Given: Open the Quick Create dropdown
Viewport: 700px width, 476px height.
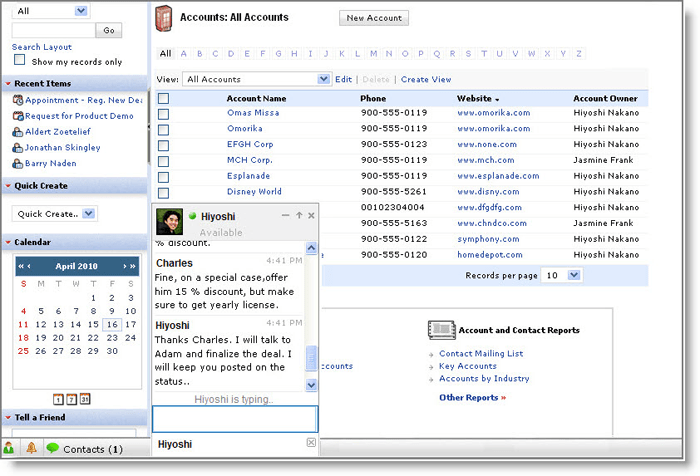Looking at the screenshot, I should 54,213.
